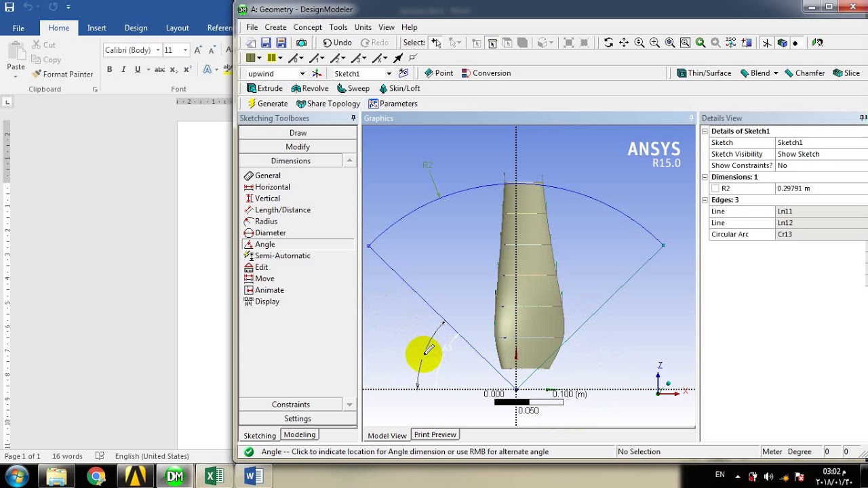Click the Generate lightning button

pyautogui.click(x=267, y=104)
